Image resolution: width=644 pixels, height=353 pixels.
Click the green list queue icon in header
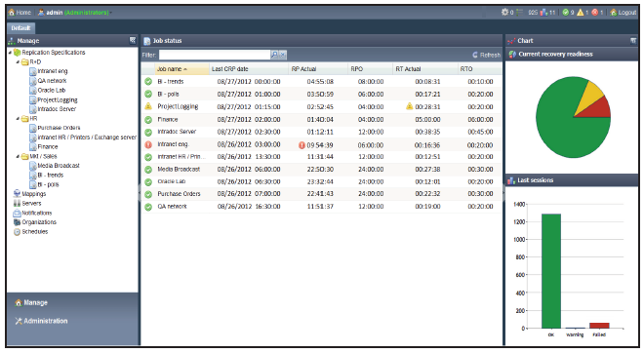pyautogui.click(x=519, y=13)
